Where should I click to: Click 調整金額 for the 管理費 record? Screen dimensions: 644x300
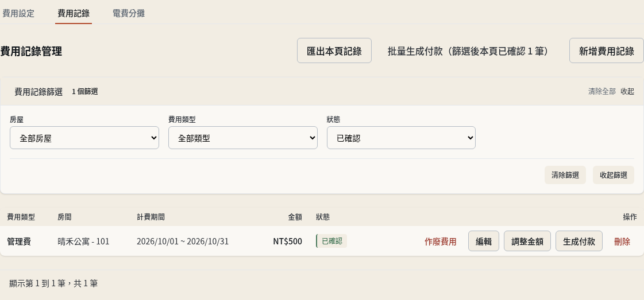(x=527, y=241)
